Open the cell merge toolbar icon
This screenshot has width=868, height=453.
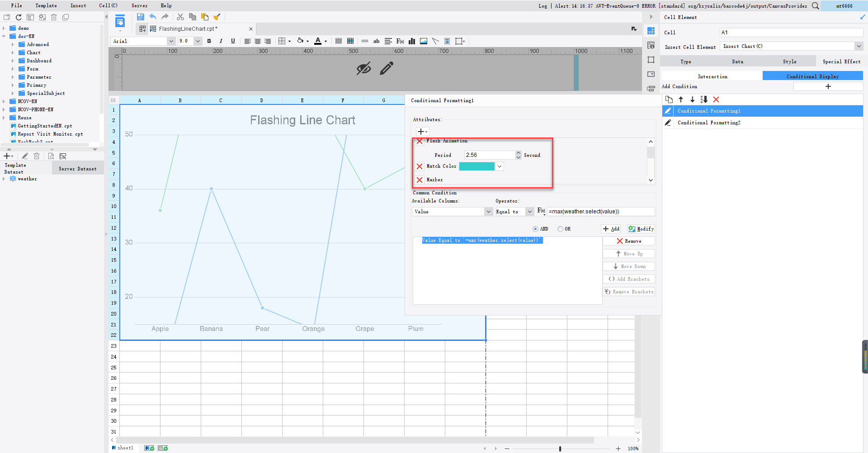click(x=338, y=41)
